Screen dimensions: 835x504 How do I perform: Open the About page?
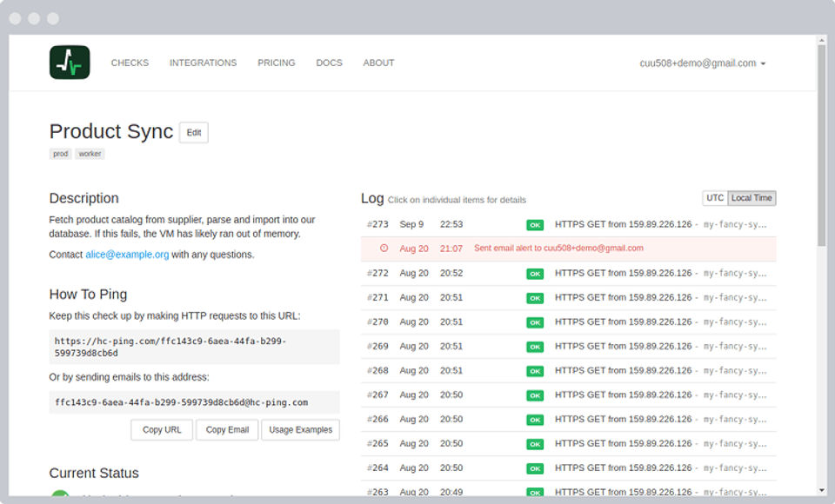(378, 63)
